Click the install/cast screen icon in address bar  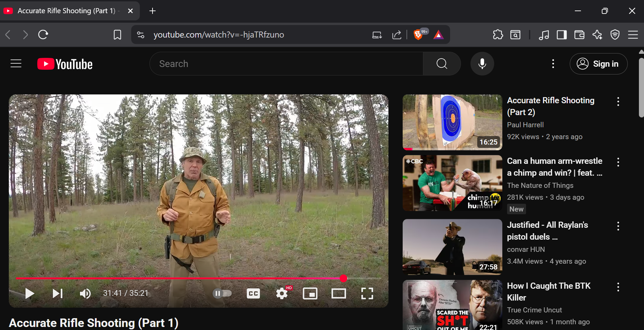[x=377, y=35]
